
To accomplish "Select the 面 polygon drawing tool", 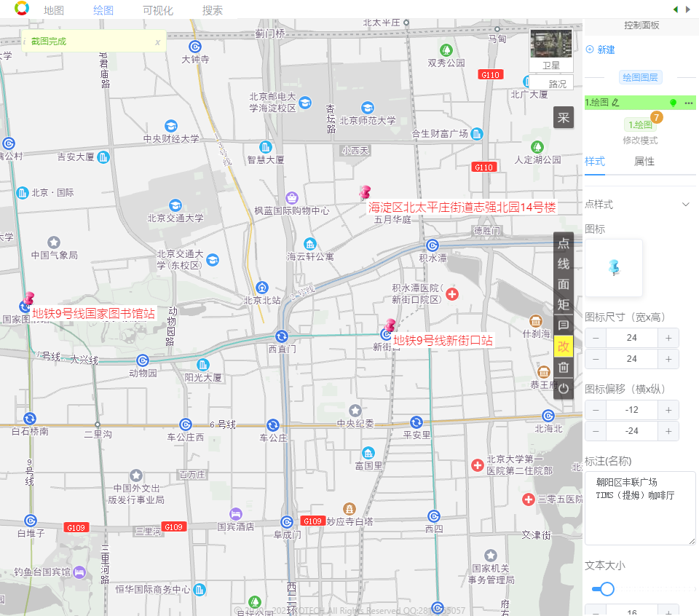I will (564, 285).
